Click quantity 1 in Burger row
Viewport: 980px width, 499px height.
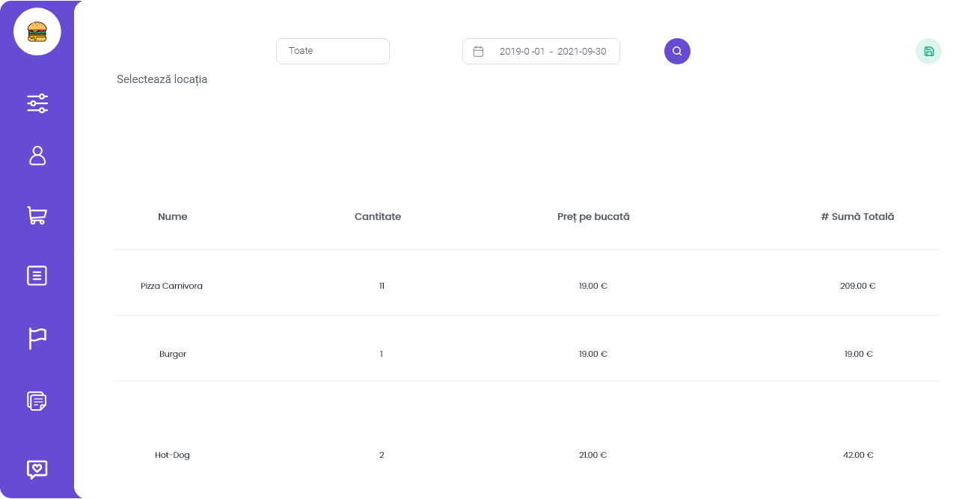click(381, 354)
